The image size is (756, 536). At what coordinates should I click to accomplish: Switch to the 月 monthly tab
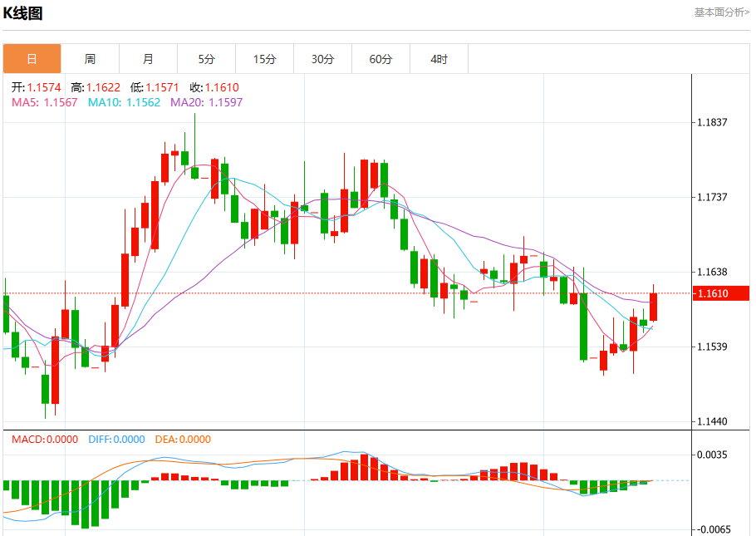(148, 59)
